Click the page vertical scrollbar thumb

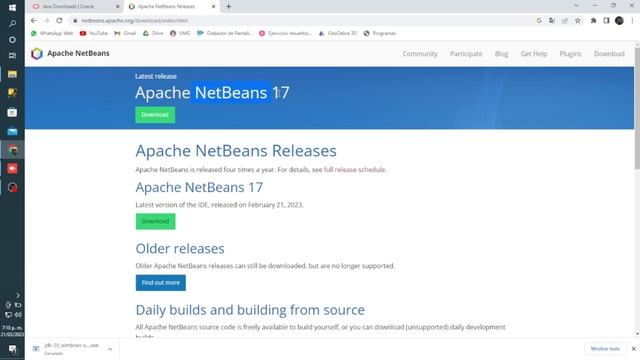[637, 108]
